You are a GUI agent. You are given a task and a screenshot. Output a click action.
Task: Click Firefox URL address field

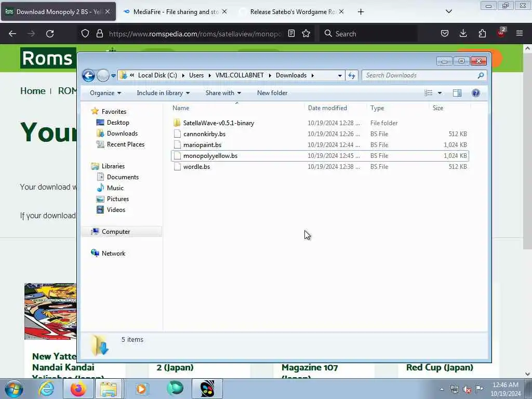point(195,34)
